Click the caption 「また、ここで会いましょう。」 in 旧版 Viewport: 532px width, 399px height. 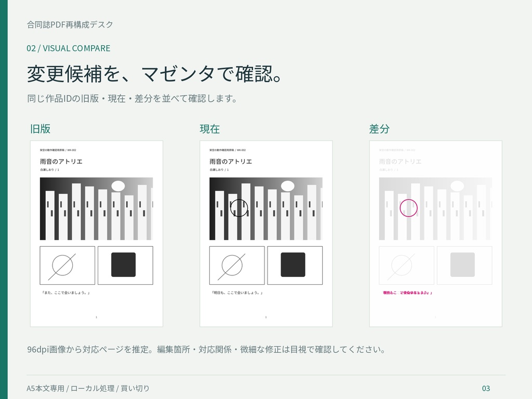click(66, 292)
